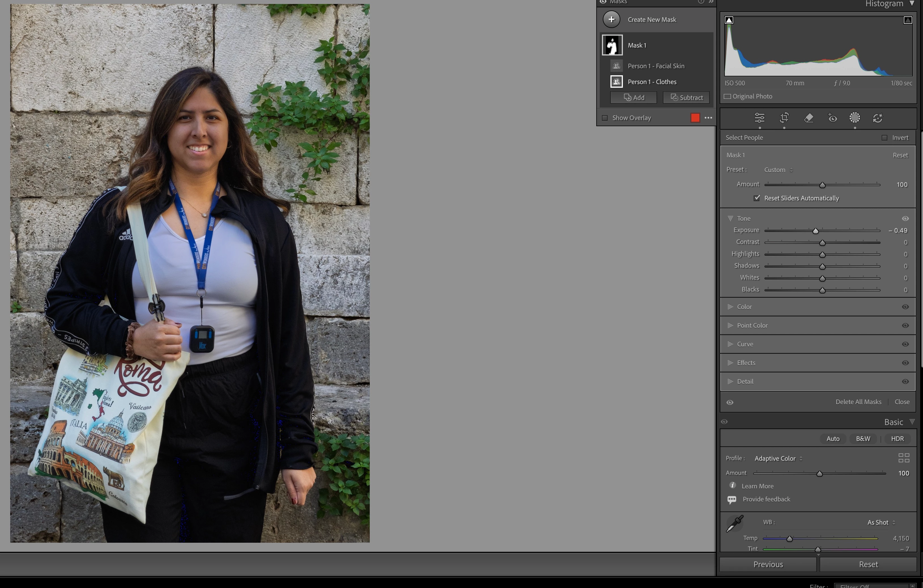Expand the Detail section

(x=730, y=381)
